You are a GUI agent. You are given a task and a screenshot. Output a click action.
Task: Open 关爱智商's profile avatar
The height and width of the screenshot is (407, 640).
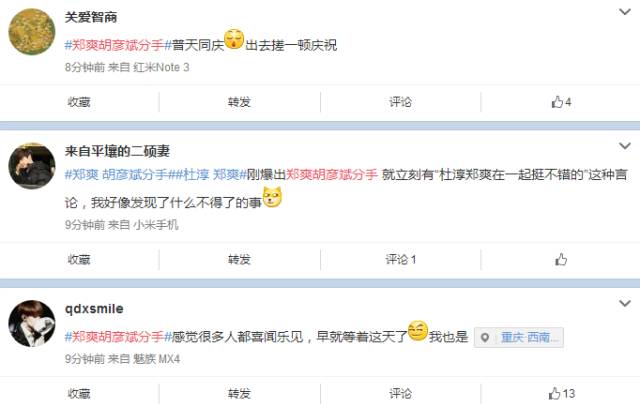[x=32, y=32]
